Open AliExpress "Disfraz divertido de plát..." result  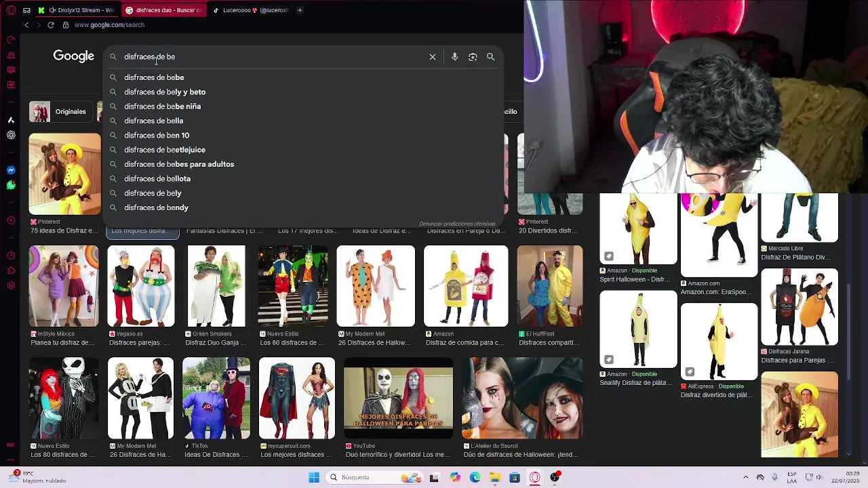[x=719, y=342]
